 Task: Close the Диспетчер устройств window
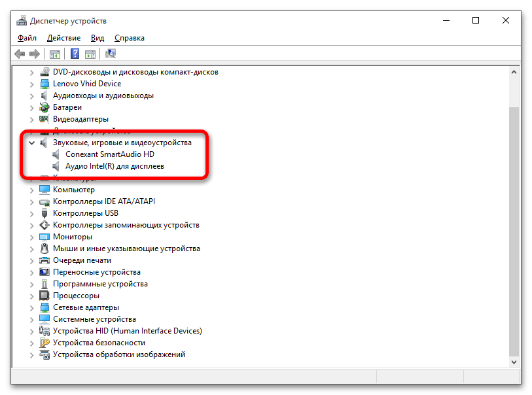point(506,21)
